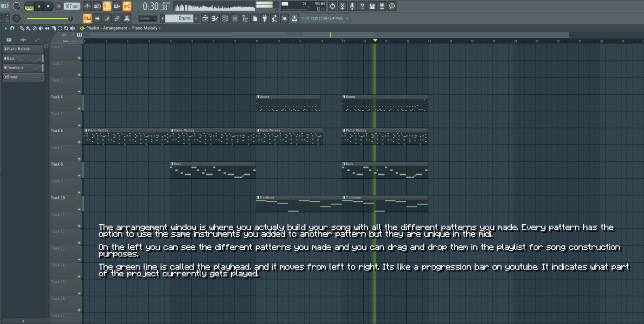Click the tempo tapper figure icon
This screenshot has height=324, width=644.
coord(274,18)
